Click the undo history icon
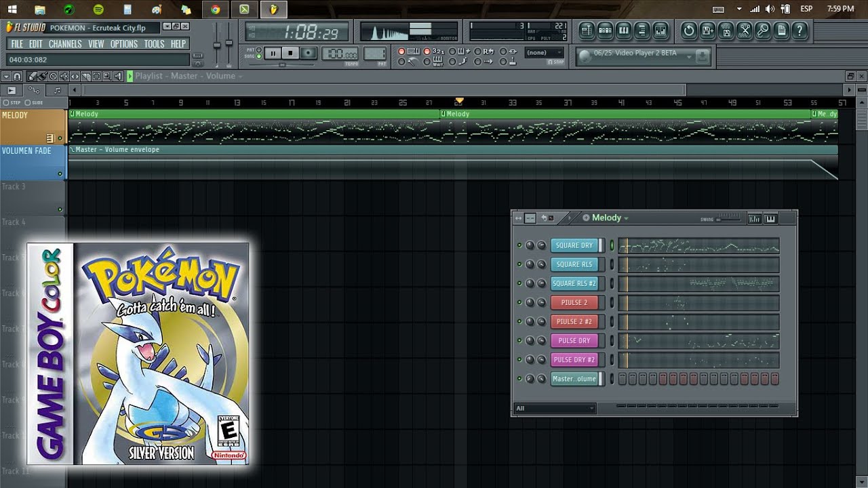This screenshot has height=488, width=868. (x=689, y=30)
